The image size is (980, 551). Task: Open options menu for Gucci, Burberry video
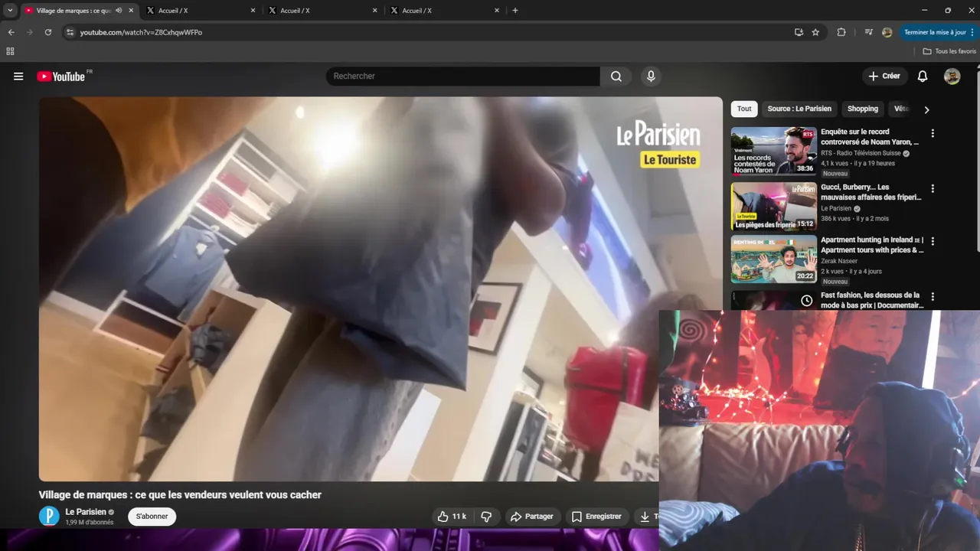(x=933, y=188)
